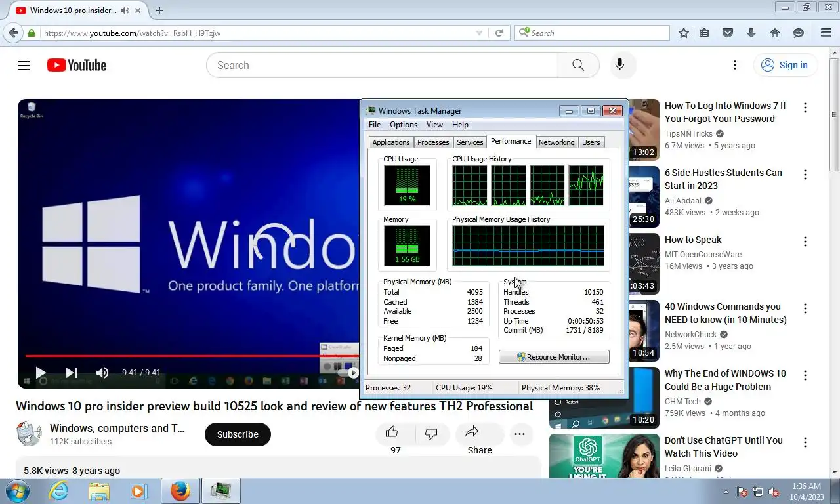Mute the tab via tab speaker icon
The height and width of the screenshot is (504, 840).
pyautogui.click(x=125, y=10)
